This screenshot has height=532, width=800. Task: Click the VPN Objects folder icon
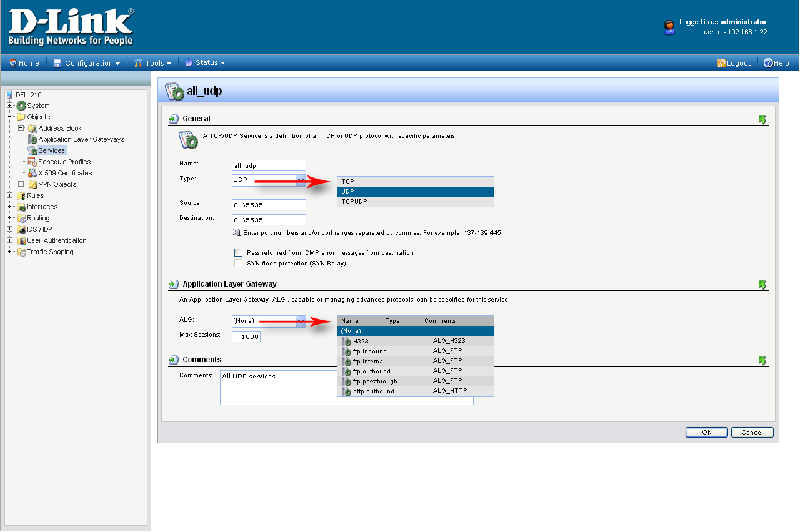coord(32,184)
